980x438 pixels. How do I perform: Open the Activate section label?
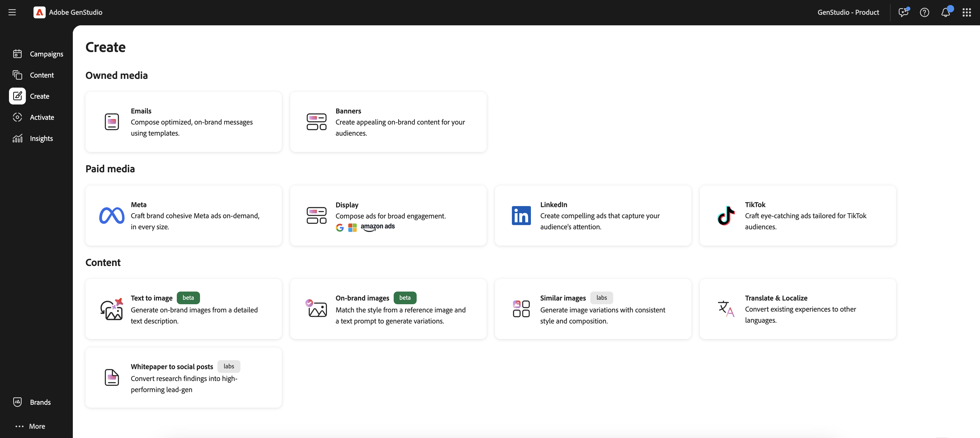tap(42, 117)
